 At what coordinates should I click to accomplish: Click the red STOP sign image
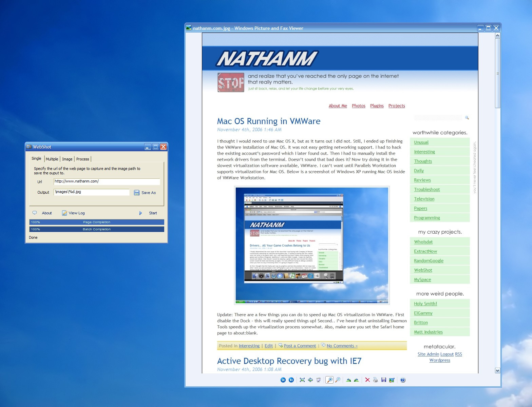click(x=231, y=82)
